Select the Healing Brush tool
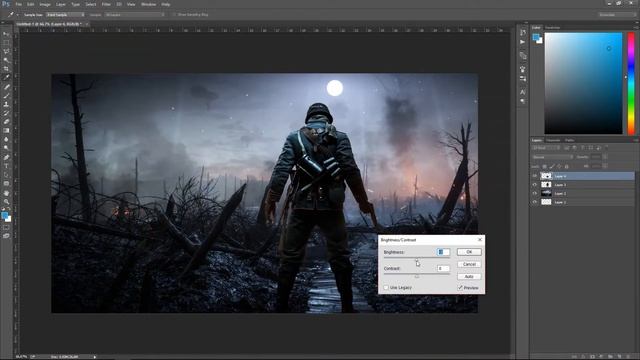The width and height of the screenshot is (640, 360). (x=6, y=87)
